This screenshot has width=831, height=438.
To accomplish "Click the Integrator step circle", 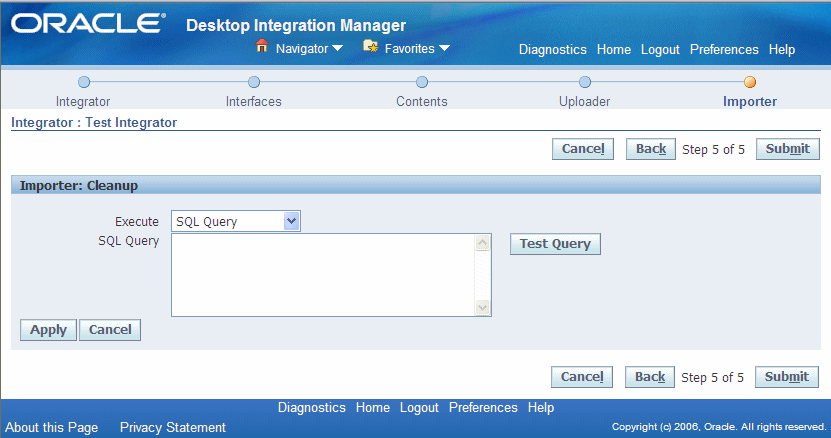I will tap(84, 82).
